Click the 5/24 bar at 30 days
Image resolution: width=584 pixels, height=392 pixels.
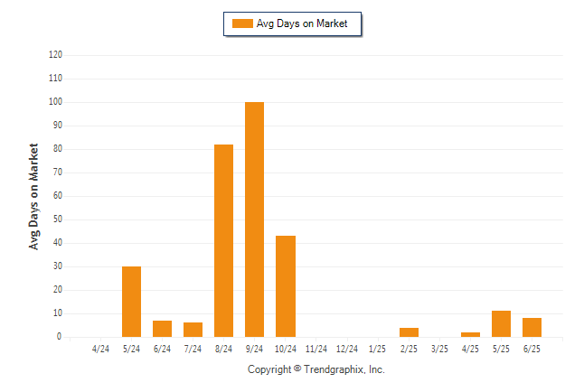[x=131, y=302]
